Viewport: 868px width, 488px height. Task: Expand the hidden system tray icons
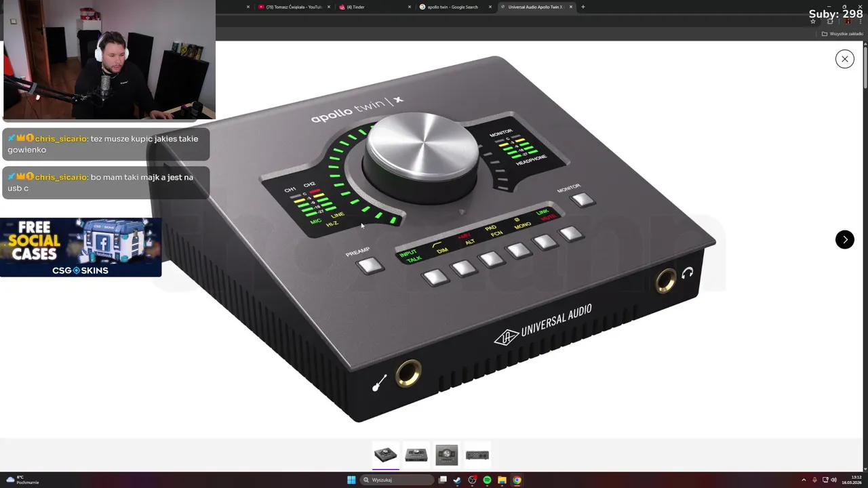[x=804, y=480]
